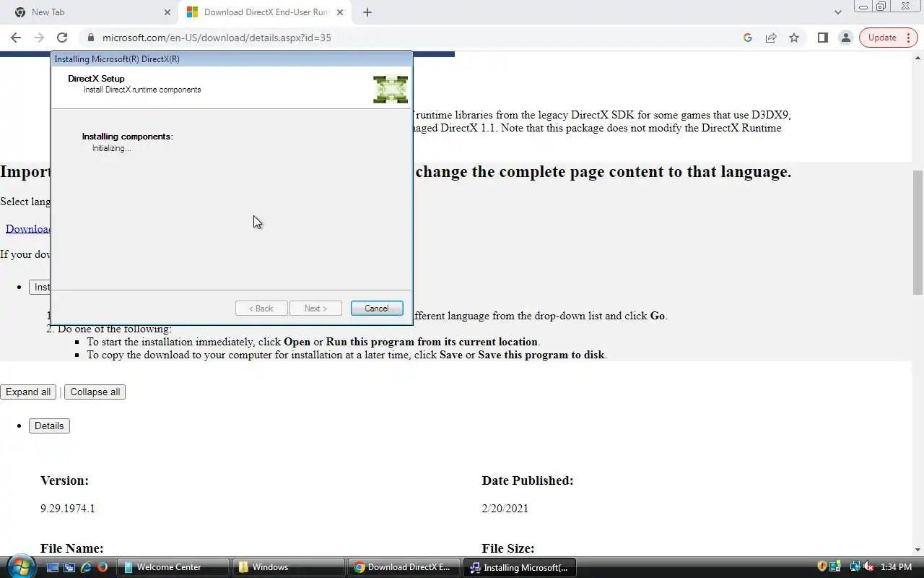The image size is (924, 578).
Task: Click the version number 9.29.1974.1
Action: [x=68, y=509]
